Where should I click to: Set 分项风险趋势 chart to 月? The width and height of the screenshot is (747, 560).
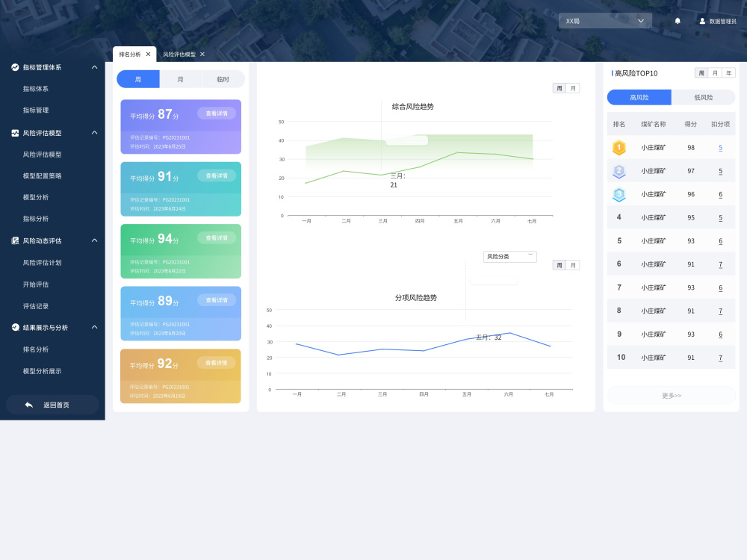coord(573,265)
